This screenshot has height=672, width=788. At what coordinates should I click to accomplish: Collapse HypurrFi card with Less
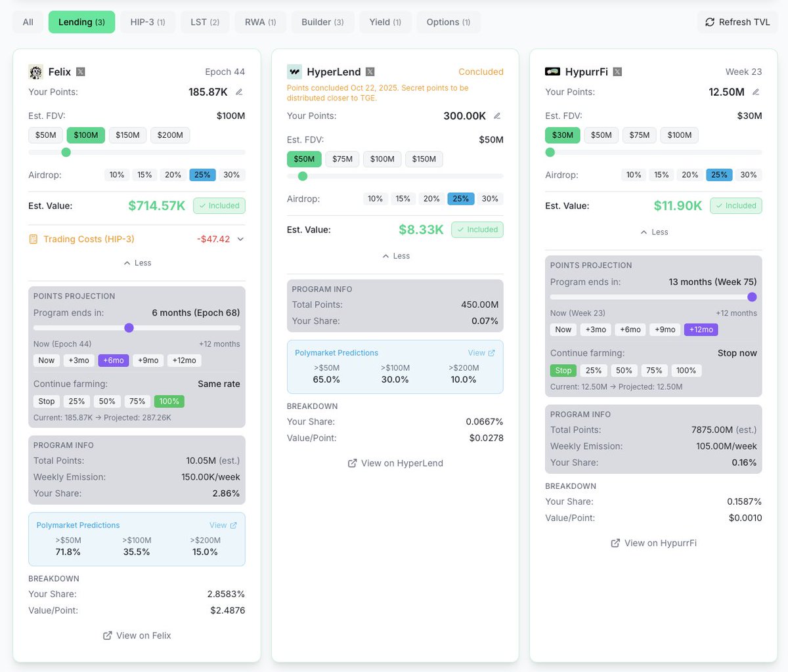point(654,232)
